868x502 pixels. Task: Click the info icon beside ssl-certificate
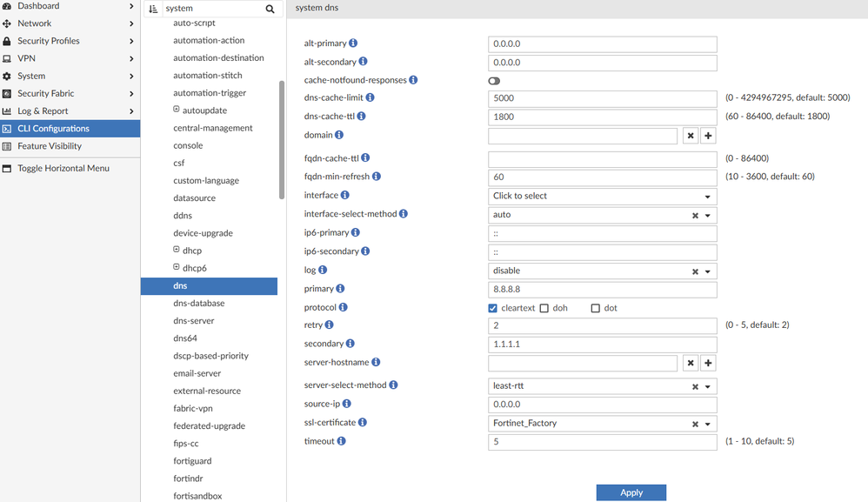tap(363, 423)
